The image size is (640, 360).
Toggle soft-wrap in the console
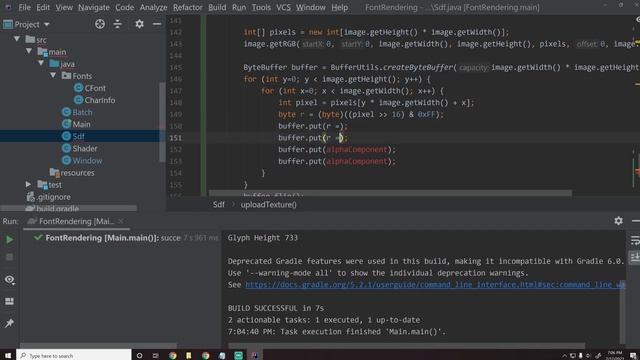pyautogui.click(x=635, y=240)
